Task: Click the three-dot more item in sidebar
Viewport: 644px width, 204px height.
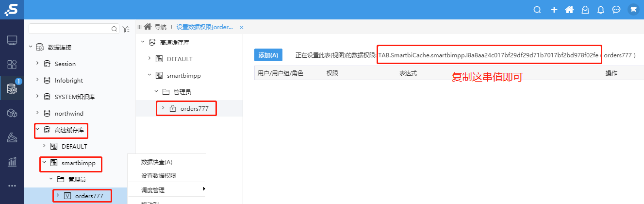Action: click(x=12, y=185)
